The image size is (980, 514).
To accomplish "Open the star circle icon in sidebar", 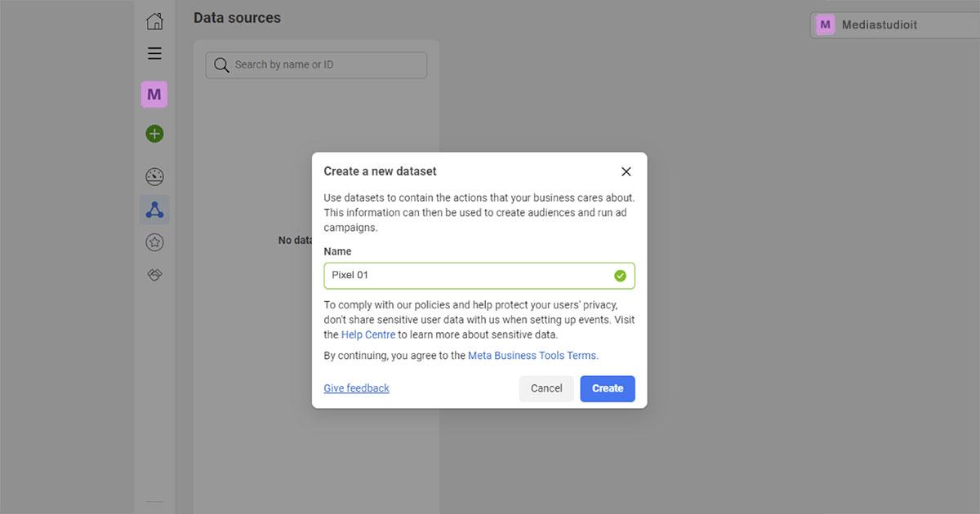I will point(154,242).
